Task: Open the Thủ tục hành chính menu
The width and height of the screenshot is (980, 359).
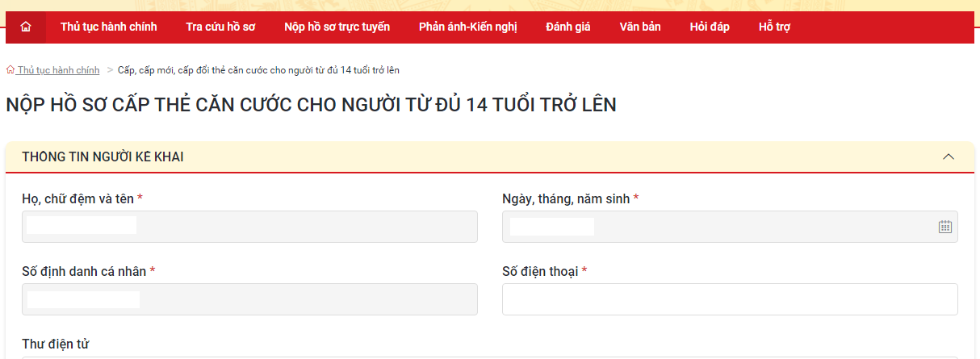Action: pos(109,27)
